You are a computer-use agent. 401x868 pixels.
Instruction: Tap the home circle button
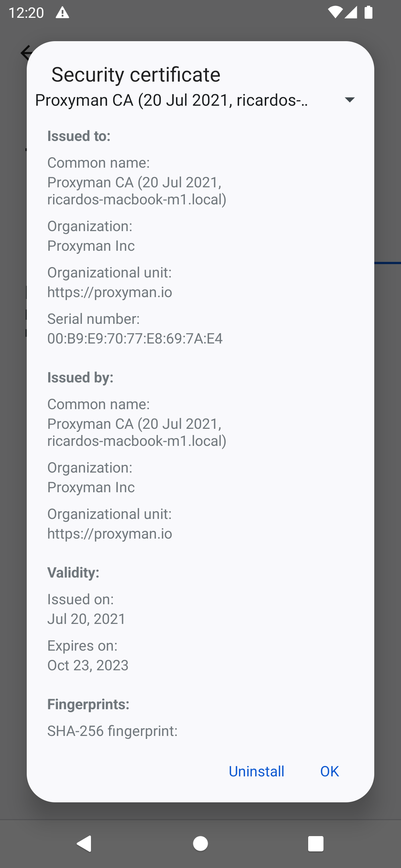point(200,843)
